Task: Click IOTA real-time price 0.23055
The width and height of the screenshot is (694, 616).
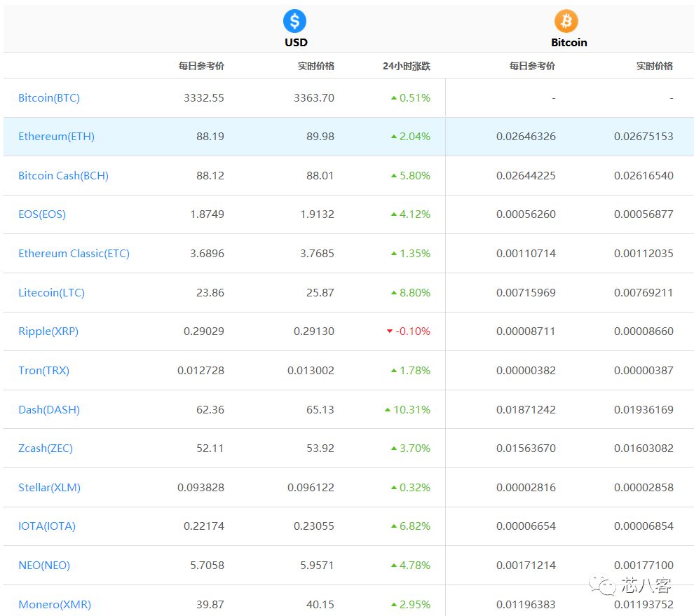Action: [x=314, y=526]
